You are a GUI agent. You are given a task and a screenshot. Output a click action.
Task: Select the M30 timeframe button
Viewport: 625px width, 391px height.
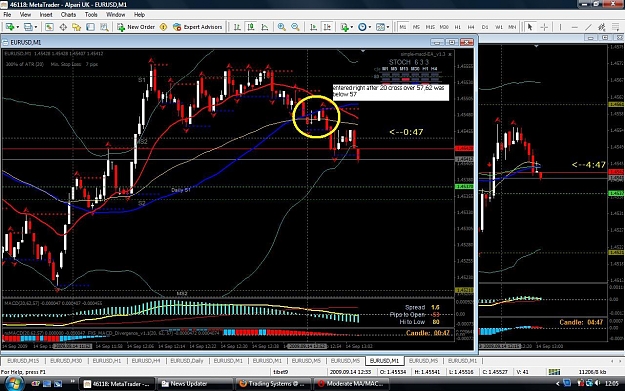tap(444, 27)
